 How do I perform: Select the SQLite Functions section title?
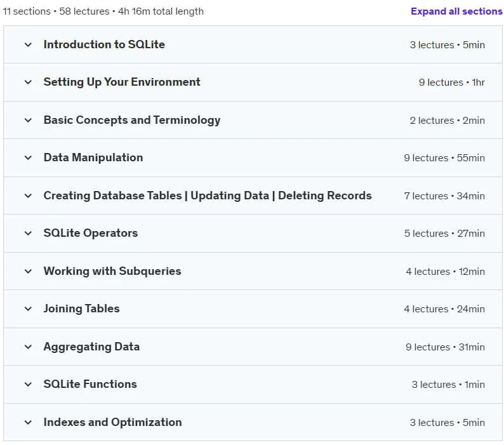[x=90, y=384]
